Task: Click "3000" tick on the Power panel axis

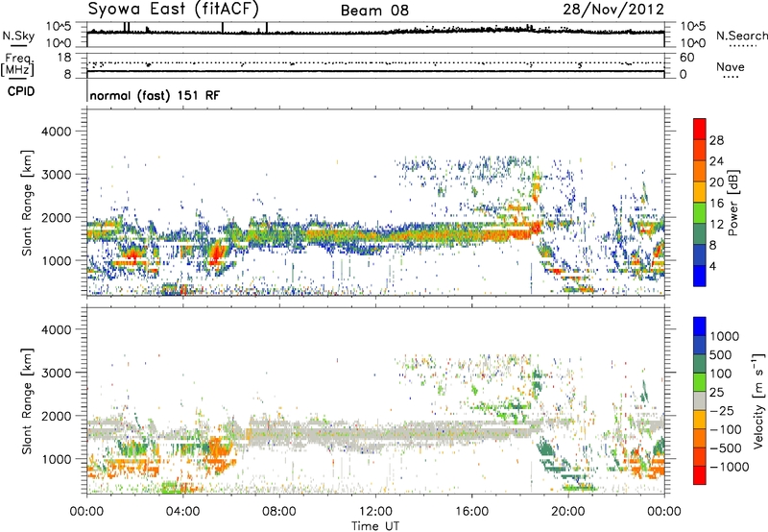Action: click(x=56, y=175)
